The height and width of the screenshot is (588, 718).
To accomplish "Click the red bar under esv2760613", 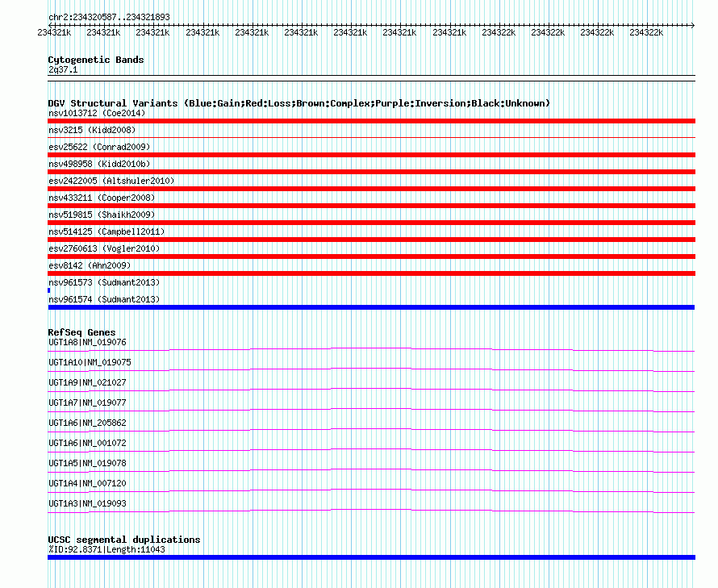I will click(371, 256).
